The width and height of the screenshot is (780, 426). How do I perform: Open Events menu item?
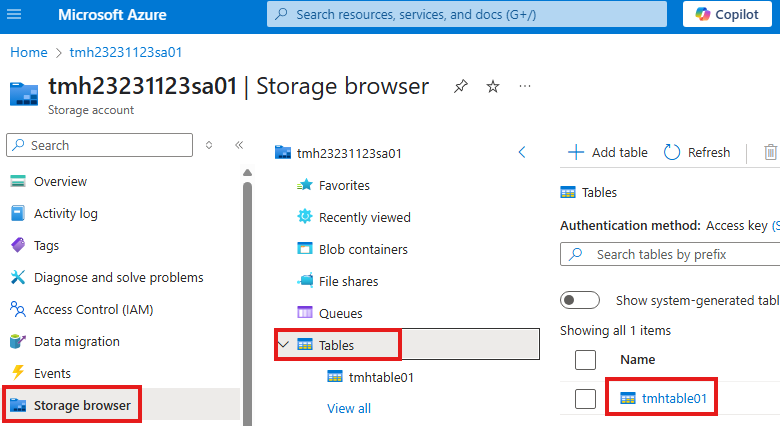tap(52, 373)
